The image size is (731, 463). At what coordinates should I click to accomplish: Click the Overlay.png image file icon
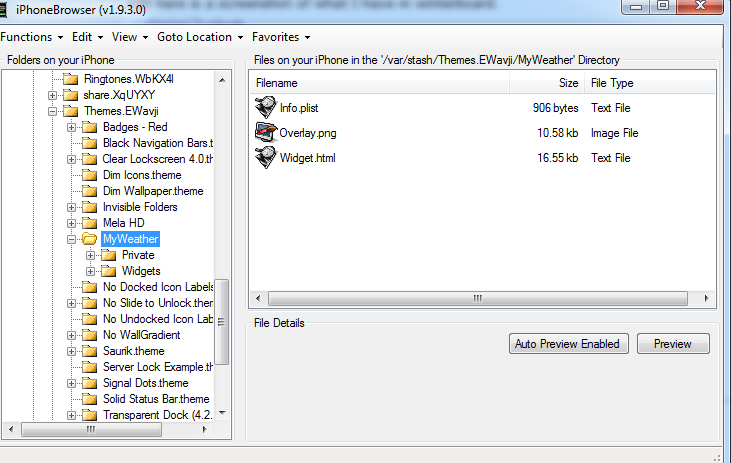click(x=266, y=132)
